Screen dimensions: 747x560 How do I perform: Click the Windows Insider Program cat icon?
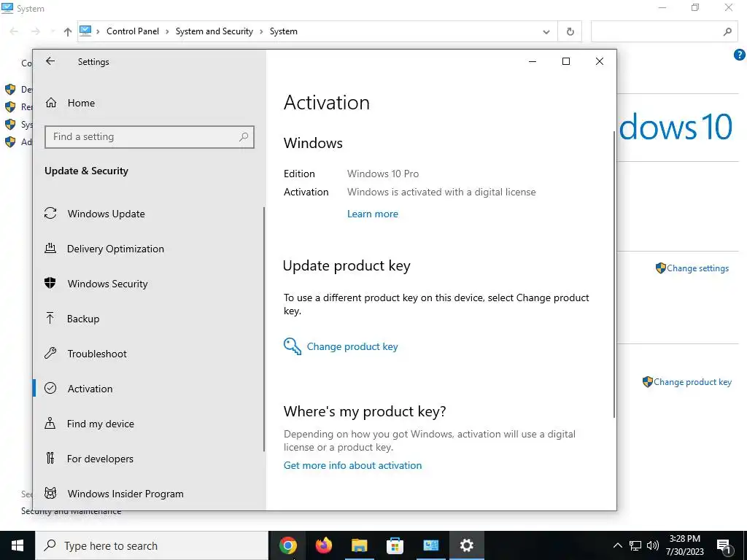[x=50, y=493]
